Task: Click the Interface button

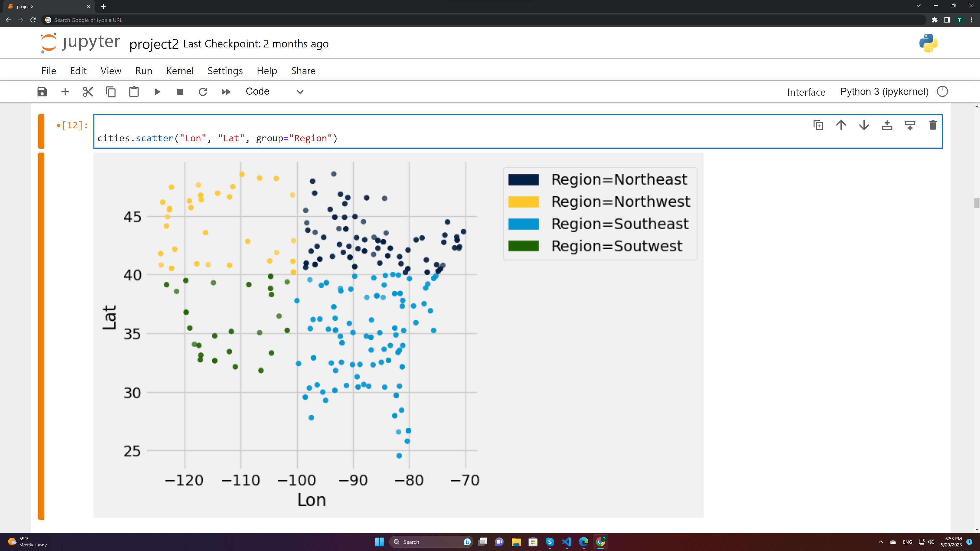Action: pyautogui.click(x=806, y=92)
